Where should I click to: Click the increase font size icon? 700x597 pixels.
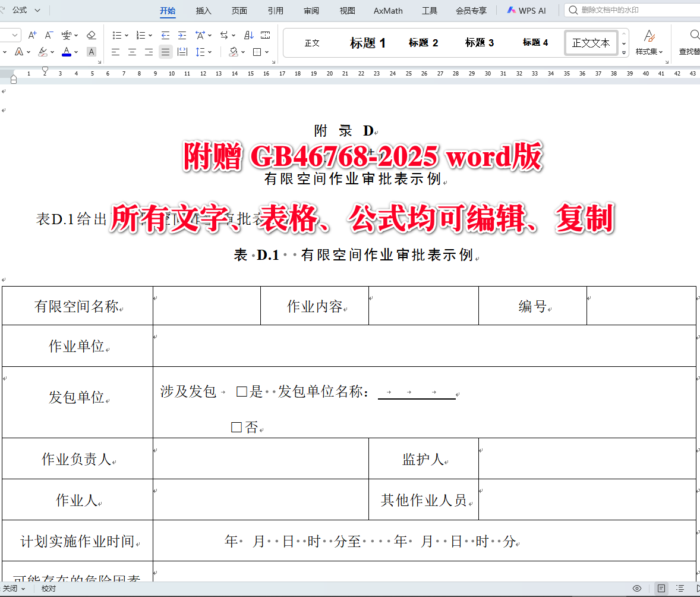tap(32, 34)
